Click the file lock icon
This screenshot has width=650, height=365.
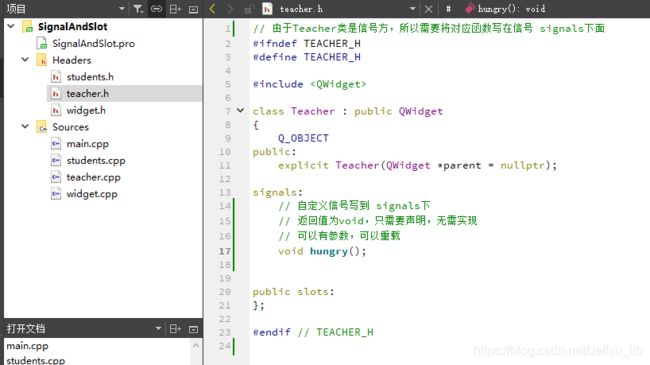pyautogui.click(x=248, y=9)
